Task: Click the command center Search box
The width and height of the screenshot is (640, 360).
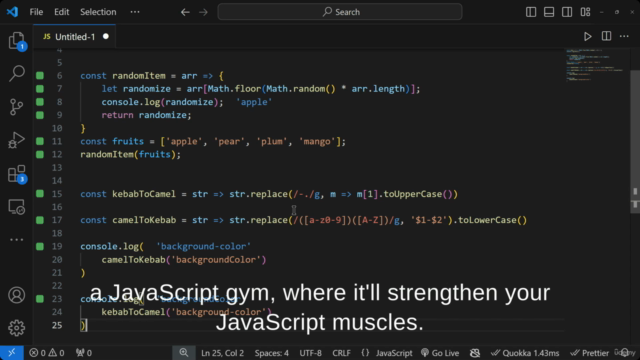Action: click(x=340, y=12)
